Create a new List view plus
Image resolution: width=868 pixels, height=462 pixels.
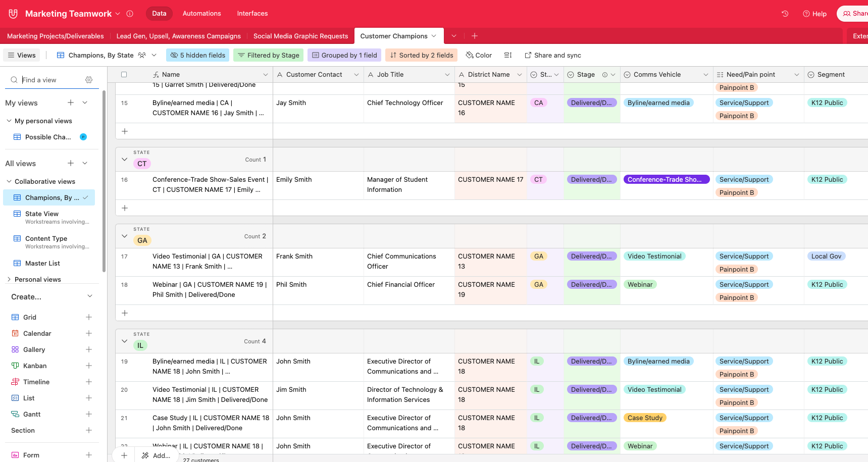[89, 398]
